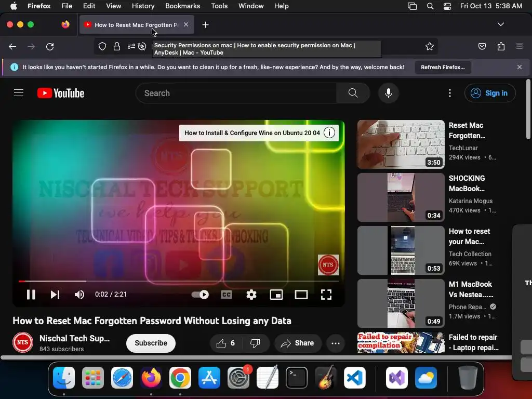Search with your voice microphone
This screenshot has height=399, width=532.
tap(389, 93)
